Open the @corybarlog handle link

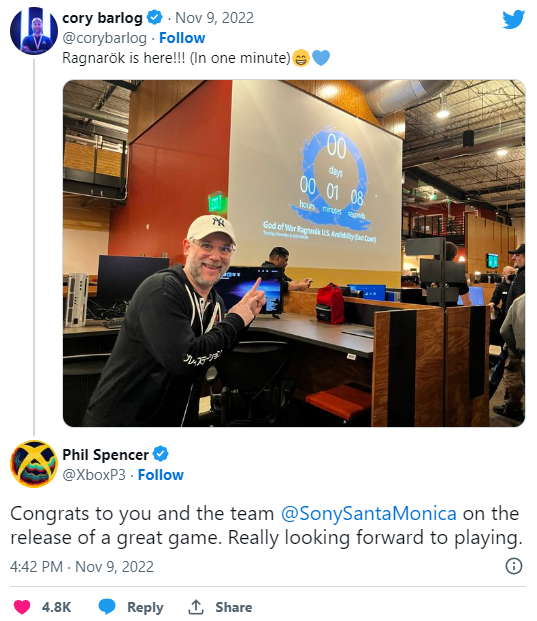coord(105,38)
